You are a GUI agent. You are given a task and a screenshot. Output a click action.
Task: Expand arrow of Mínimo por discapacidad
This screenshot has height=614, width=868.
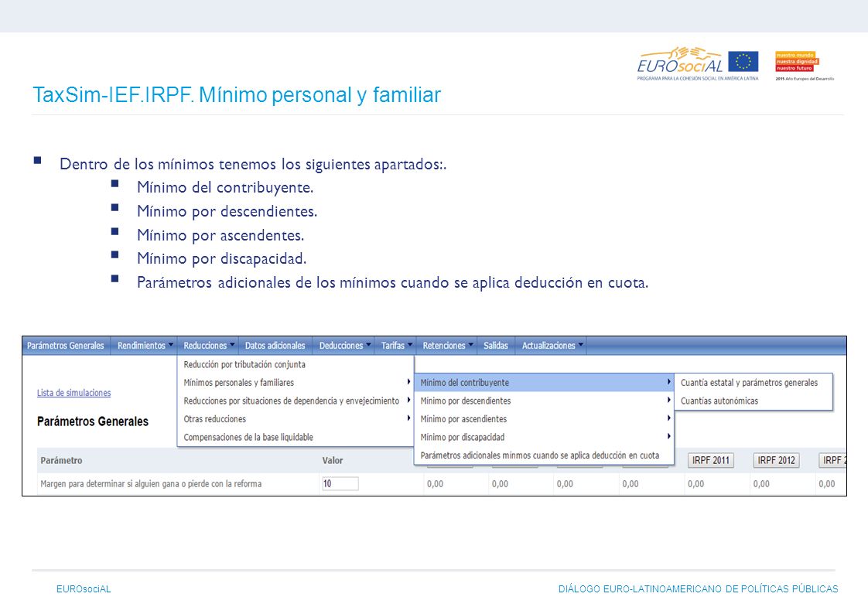[668, 436]
